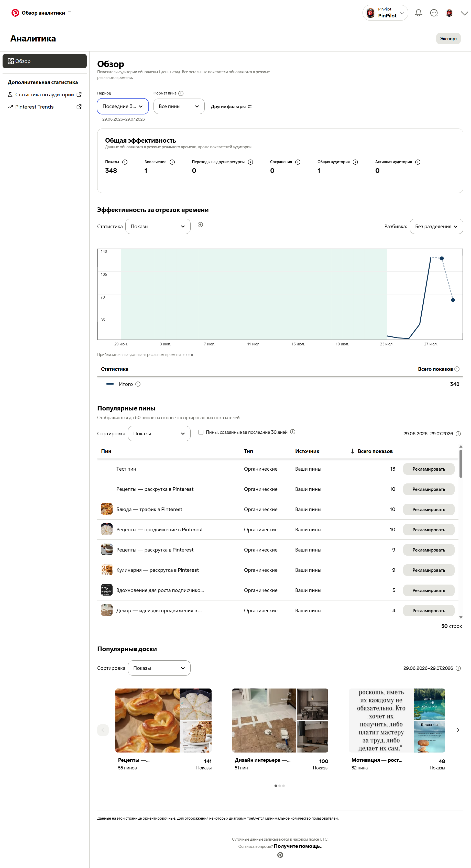
Task: Click Рекламировать for Кулинария — раскрутка в Pinterest
Action: point(429,570)
